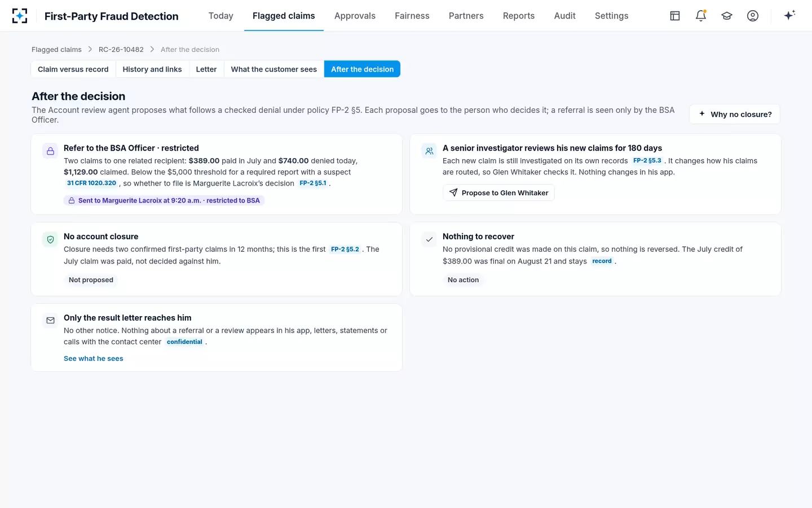
Task: Open the Approvals section
Action: pyautogui.click(x=355, y=16)
